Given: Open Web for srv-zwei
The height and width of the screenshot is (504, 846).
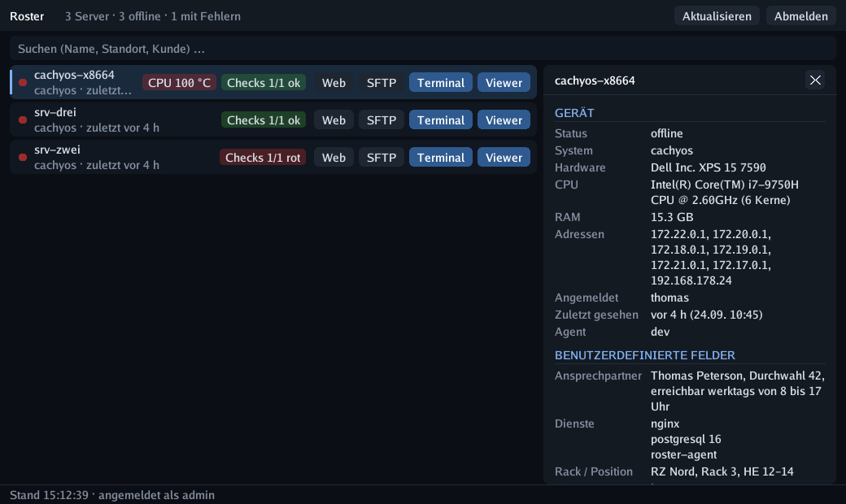Looking at the screenshot, I should (x=334, y=158).
